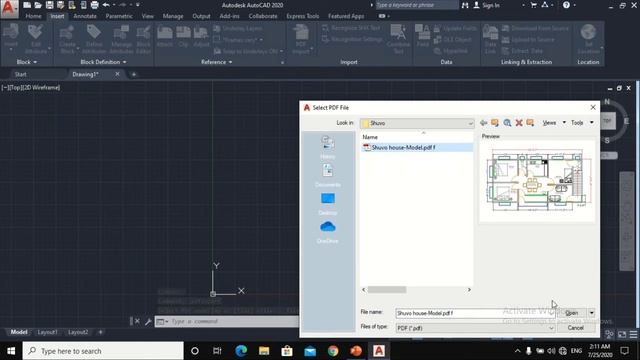Click the customization wrench icon by command line
The image size is (640, 360).
tap(148, 322)
